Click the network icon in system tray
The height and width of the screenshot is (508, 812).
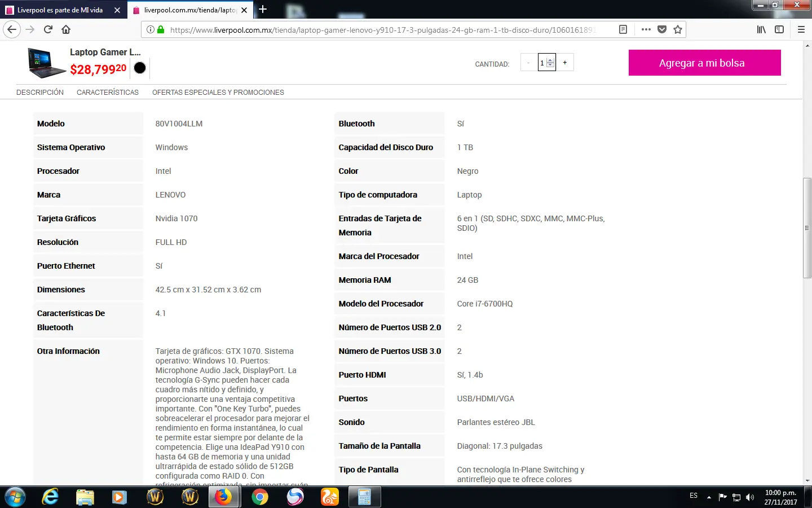point(736,497)
